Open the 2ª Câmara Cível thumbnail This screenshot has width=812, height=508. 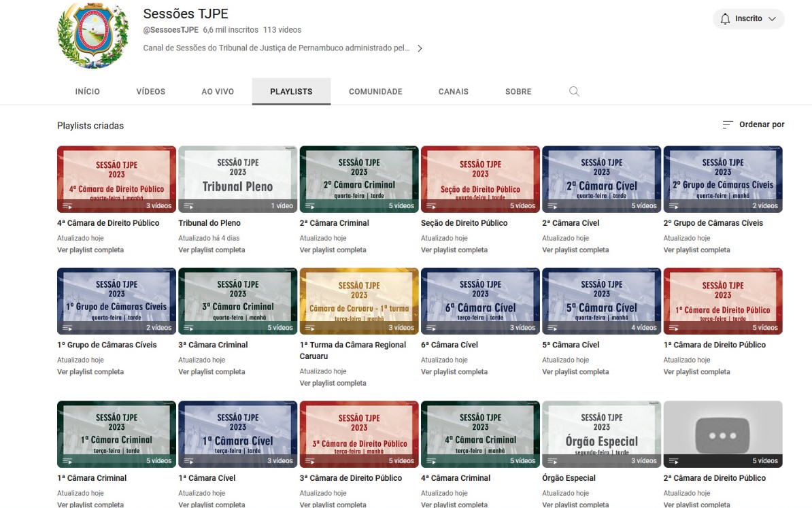(x=601, y=179)
